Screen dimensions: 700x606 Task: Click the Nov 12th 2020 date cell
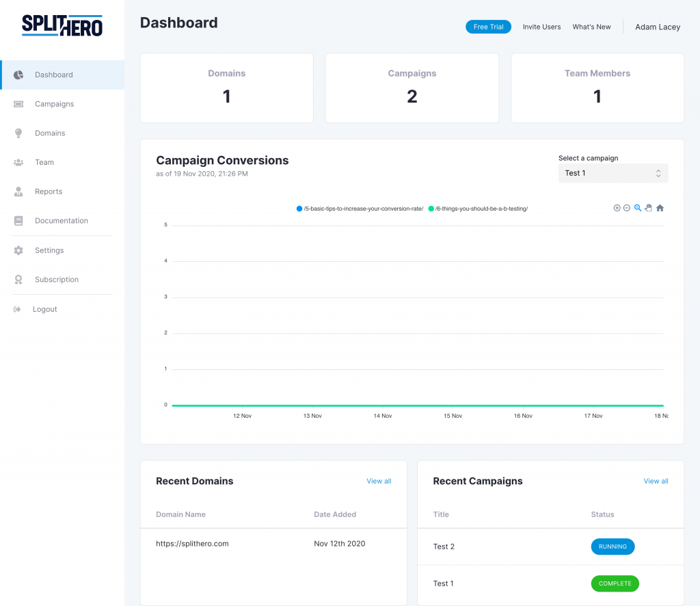pyautogui.click(x=339, y=544)
